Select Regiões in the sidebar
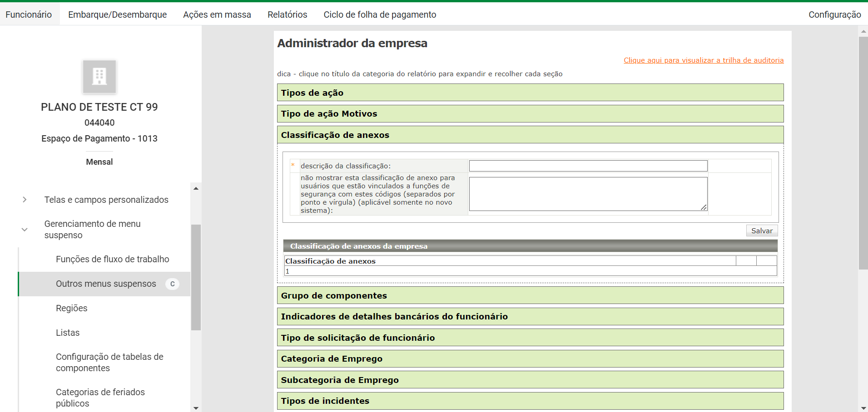Viewport: 868px width, 412px height. [72, 308]
